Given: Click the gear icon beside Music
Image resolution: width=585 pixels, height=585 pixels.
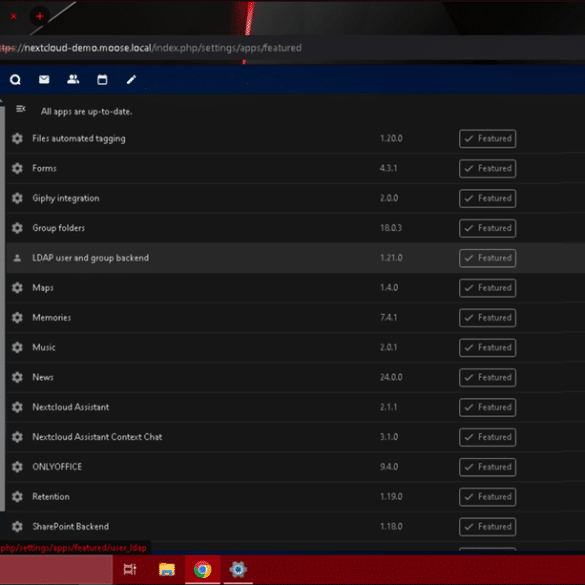Looking at the screenshot, I should coord(17,347).
